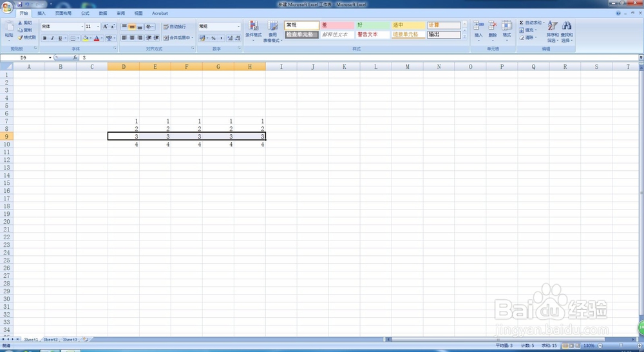
Task: Insert cells with 插入 button
Action: click(x=478, y=30)
